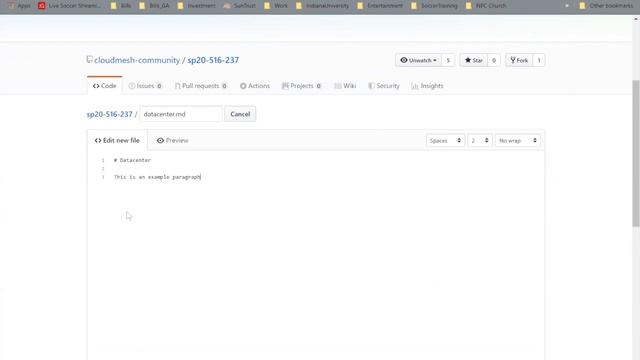Open the indent size 2 dropdown
This screenshot has width=640, height=360.
(x=480, y=140)
